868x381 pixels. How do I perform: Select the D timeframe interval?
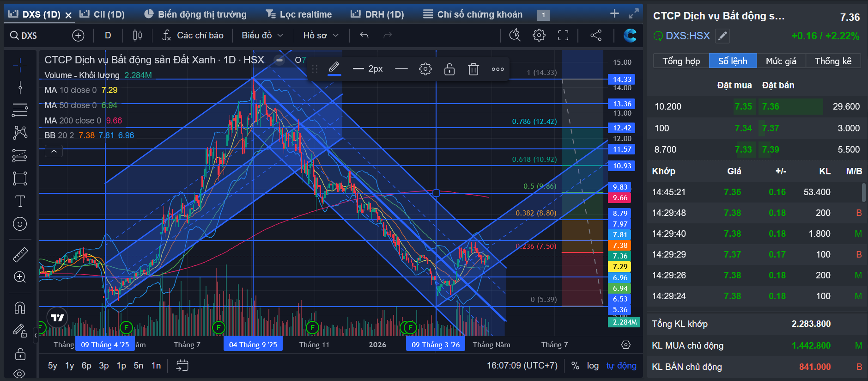(x=108, y=36)
